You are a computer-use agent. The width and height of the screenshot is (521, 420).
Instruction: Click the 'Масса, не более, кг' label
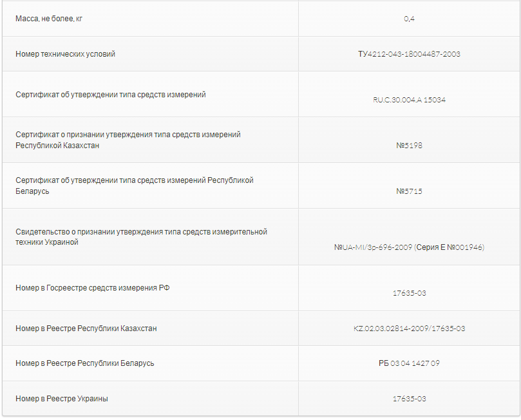coord(49,19)
